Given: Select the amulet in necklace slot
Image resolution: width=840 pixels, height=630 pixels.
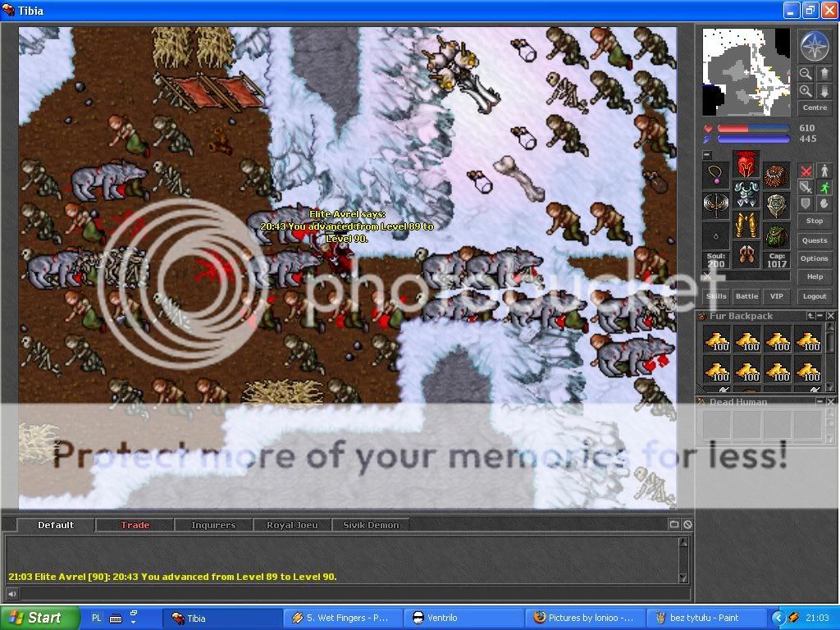Looking at the screenshot, I should coord(716,175).
